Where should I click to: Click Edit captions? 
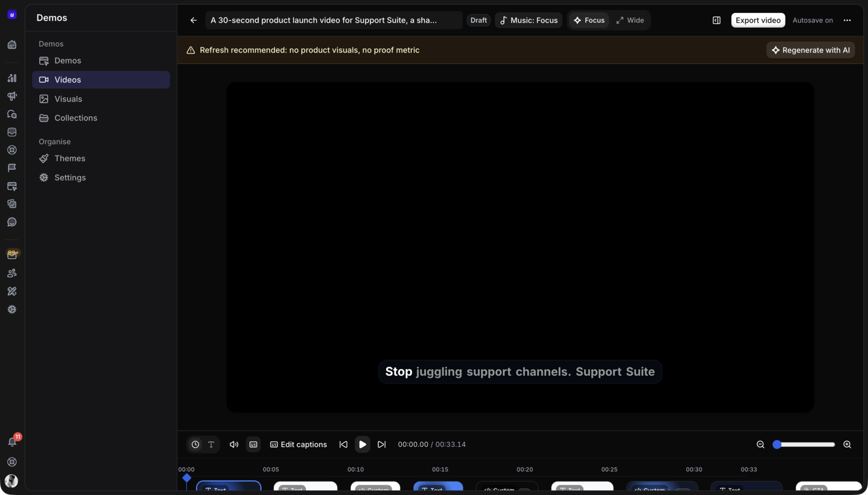point(298,445)
